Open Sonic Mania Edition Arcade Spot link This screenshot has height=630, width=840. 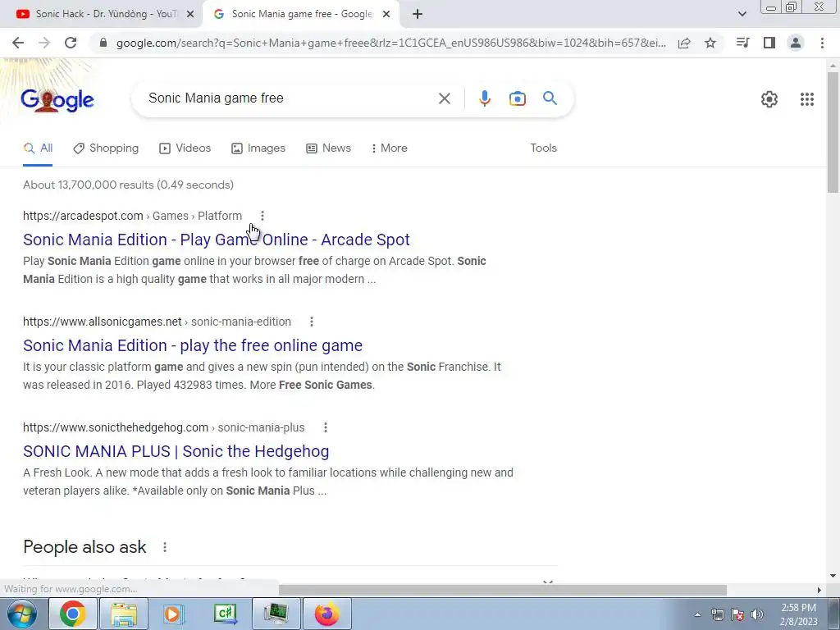(217, 240)
